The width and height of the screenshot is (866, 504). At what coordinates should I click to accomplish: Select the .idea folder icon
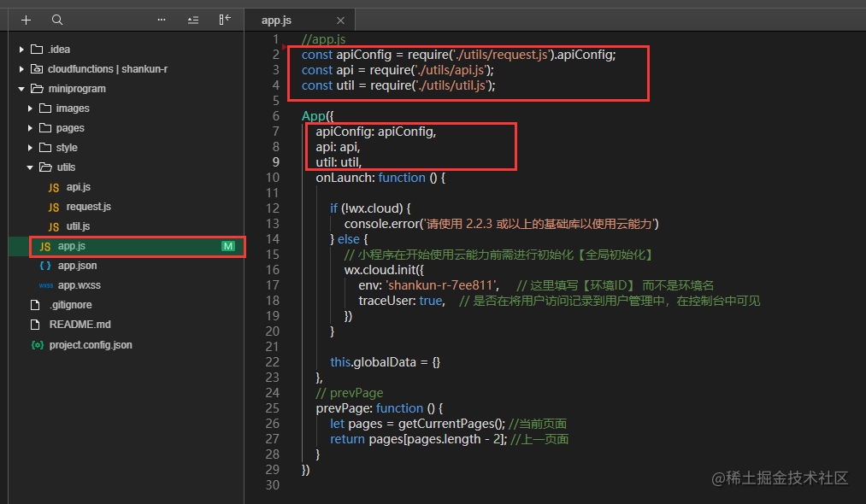pyautogui.click(x=37, y=50)
